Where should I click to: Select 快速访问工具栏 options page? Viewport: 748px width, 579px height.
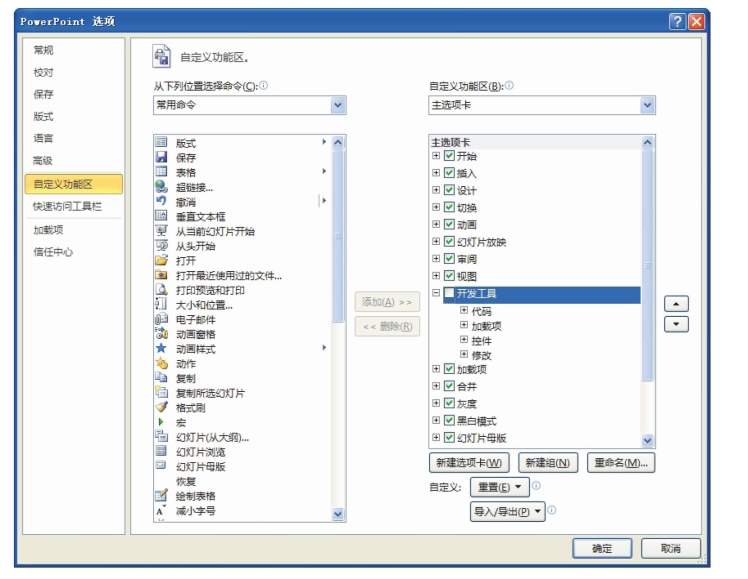click(67, 207)
